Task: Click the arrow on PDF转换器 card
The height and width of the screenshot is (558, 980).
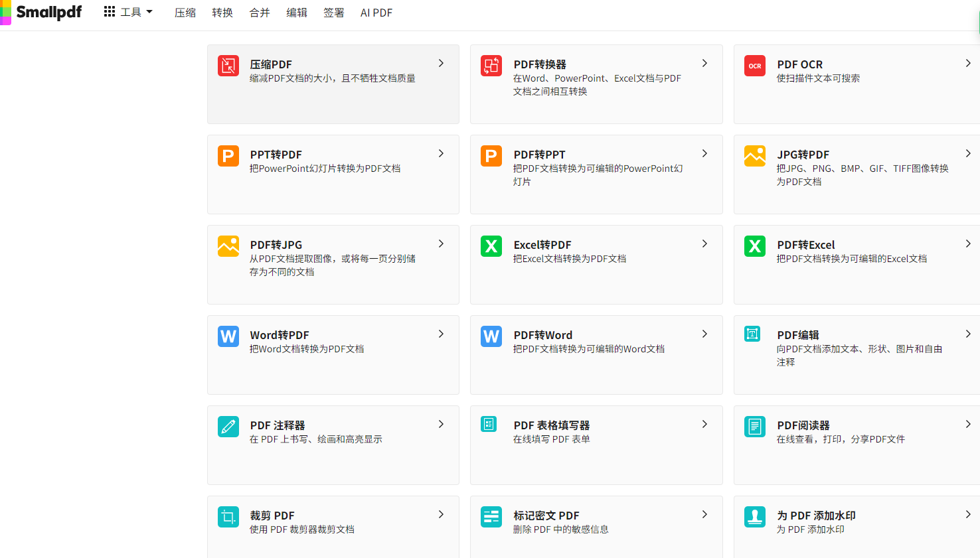Action: pyautogui.click(x=704, y=64)
